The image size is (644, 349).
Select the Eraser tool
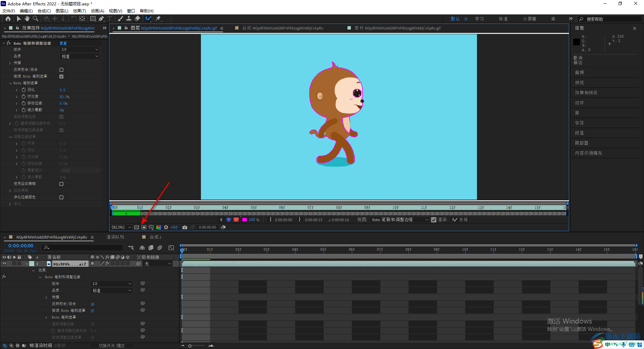138,19
